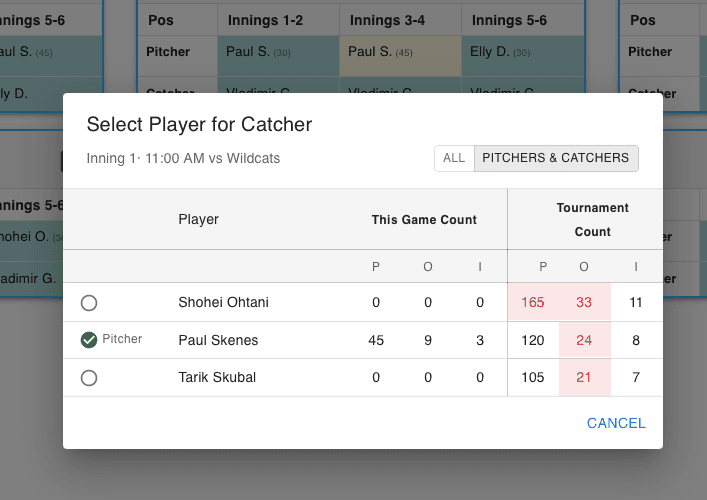707x500 pixels.
Task: Click Elly D. Innings 5-6 pitcher cell
Action: [522, 52]
